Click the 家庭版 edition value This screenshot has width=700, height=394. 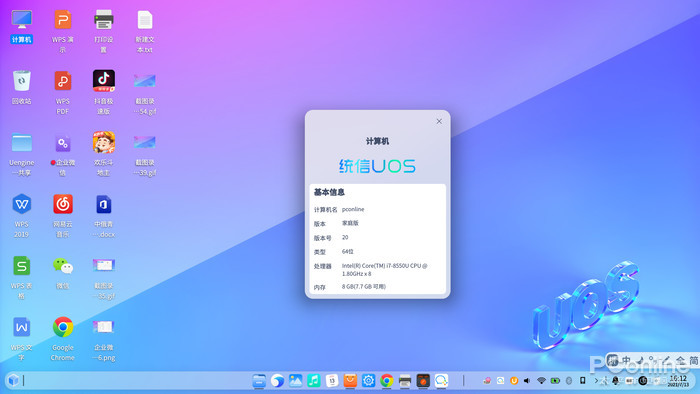point(350,223)
